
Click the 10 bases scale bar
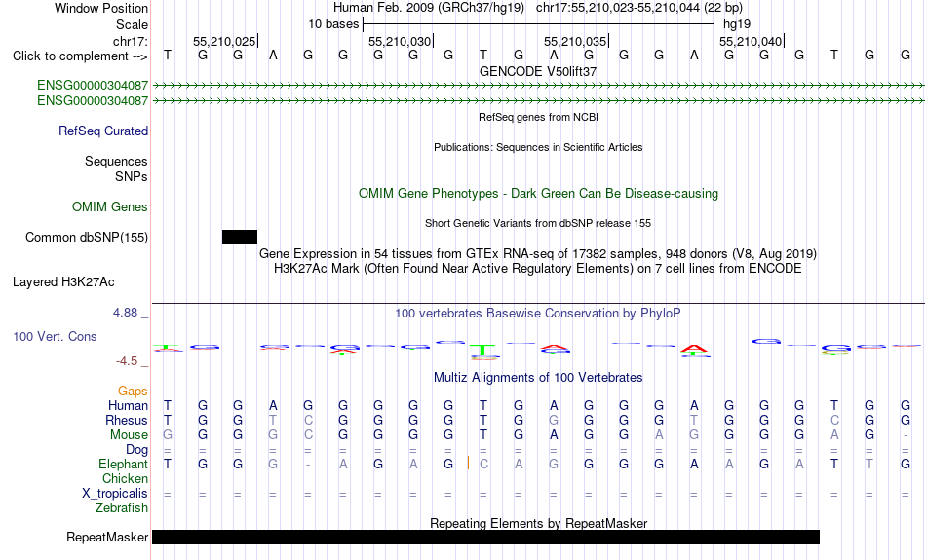pyautogui.click(x=539, y=24)
